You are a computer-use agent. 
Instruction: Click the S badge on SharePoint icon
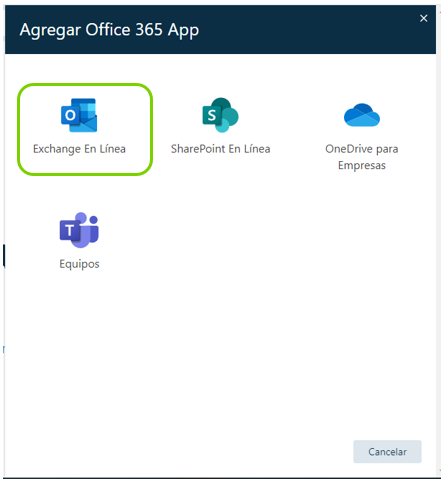coord(211,115)
